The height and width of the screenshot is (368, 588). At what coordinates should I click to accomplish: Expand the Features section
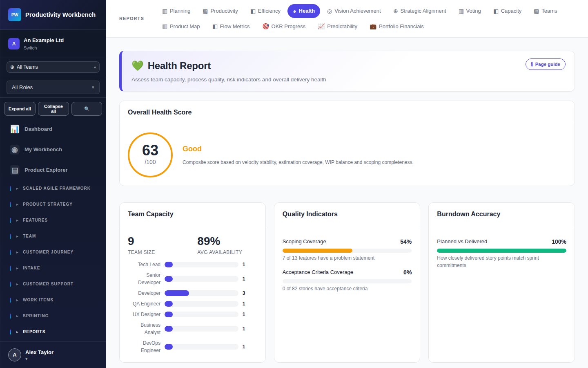pos(53,220)
